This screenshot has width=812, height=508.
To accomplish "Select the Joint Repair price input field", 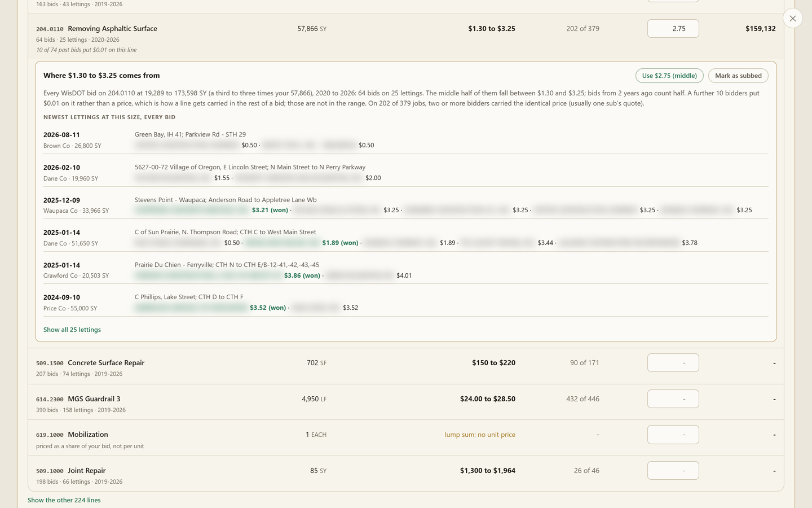I will tap(673, 471).
